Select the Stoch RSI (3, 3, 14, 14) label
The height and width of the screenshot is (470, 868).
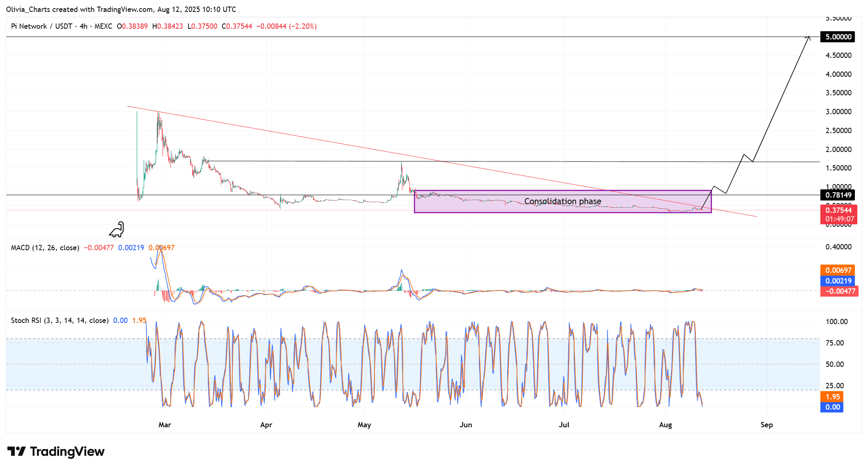60,320
